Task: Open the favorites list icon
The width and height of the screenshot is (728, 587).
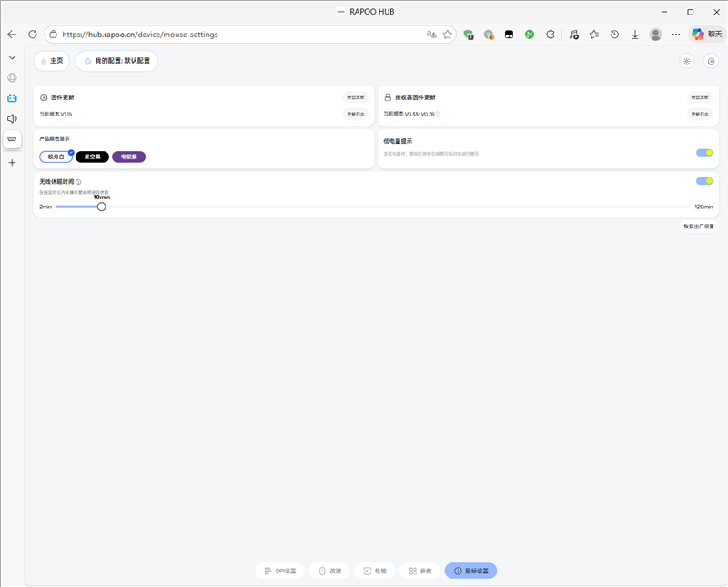Action: (594, 35)
